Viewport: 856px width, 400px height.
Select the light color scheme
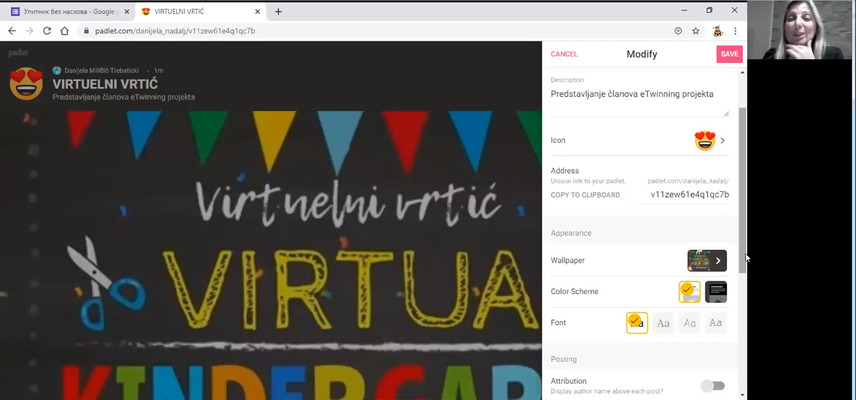pos(689,292)
